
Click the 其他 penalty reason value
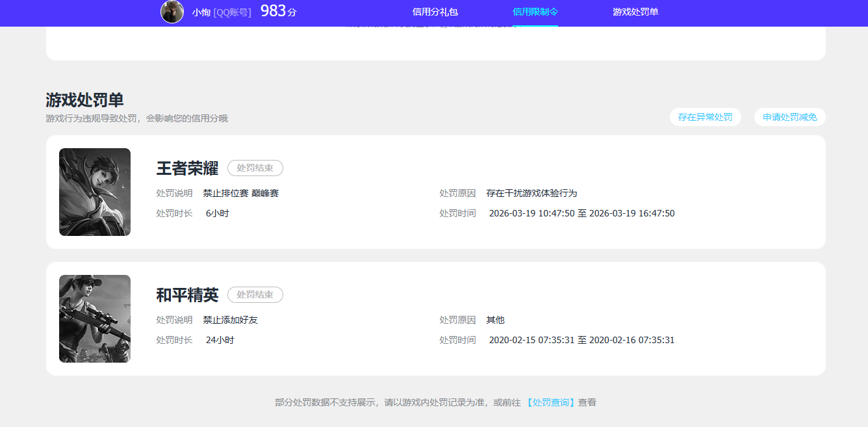[x=495, y=320]
